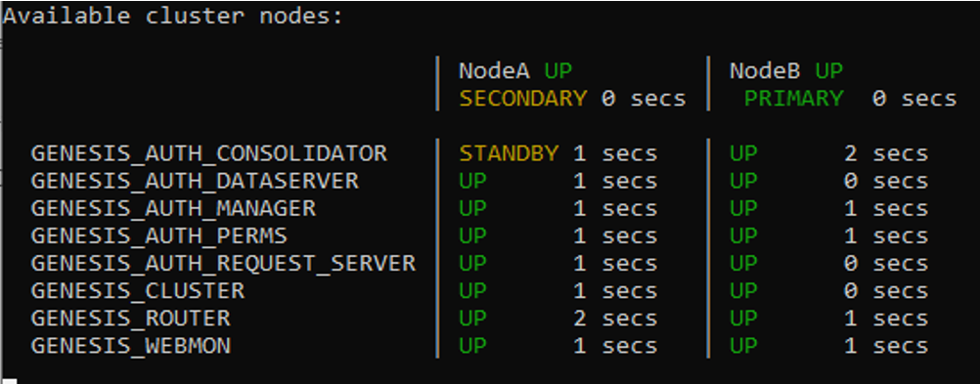Image resolution: width=980 pixels, height=384 pixels.
Task: Click the green UP beside NodeB header
Action: coord(828,71)
